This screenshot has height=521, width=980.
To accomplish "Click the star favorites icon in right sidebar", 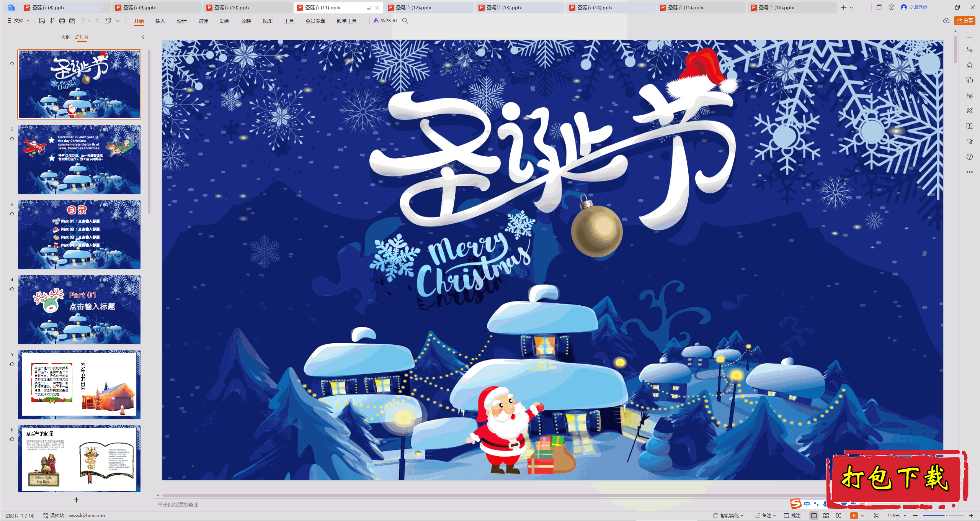I will pyautogui.click(x=970, y=65).
